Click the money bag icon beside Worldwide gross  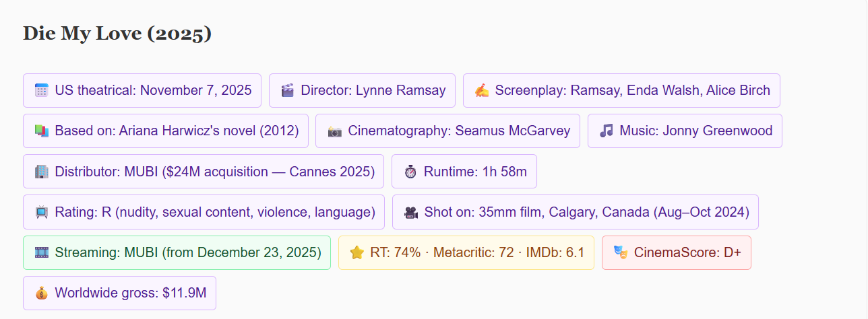tap(42, 293)
